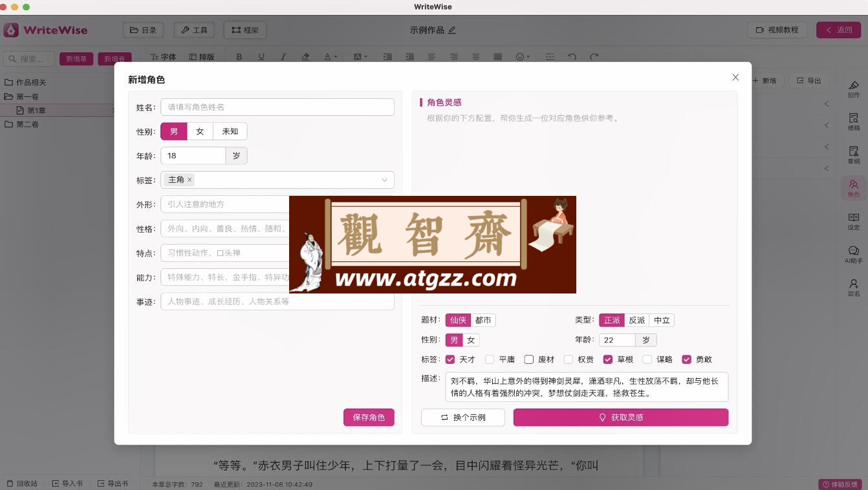Open the AI助手 sidebar tool
Viewport: 868px width, 490px height.
click(x=853, y=255)
